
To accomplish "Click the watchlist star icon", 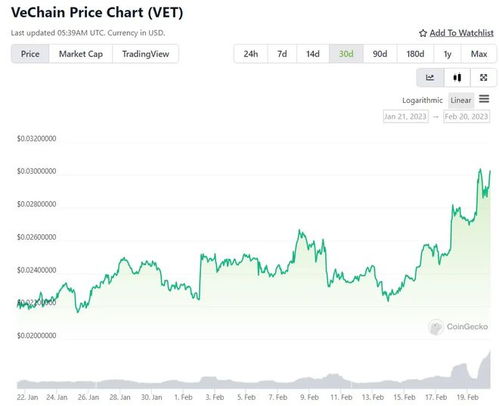I will (x=423, y=33).
